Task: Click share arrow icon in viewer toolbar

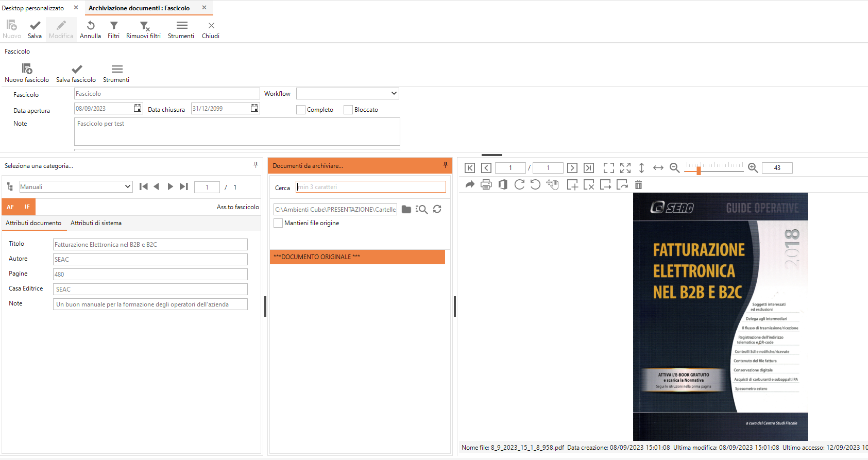Action: (470, 184)
